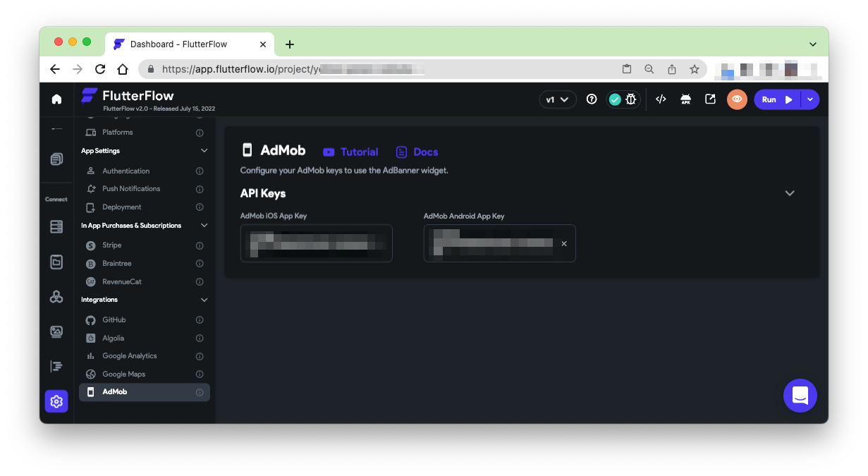The image size is (868, 476).
Task: Reload the browser page
Action: 100,69
